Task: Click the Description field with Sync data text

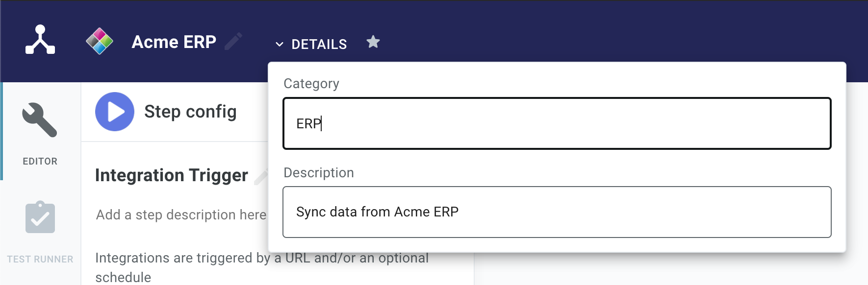Action: pos(556,212)
